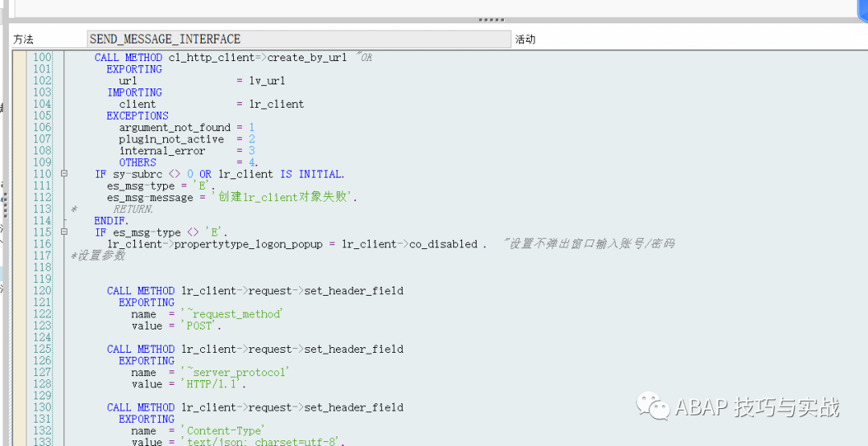Screen dimensions: 868x446
Task: Click es_msg-type assignment on line 111
Action: coord(141,186)
